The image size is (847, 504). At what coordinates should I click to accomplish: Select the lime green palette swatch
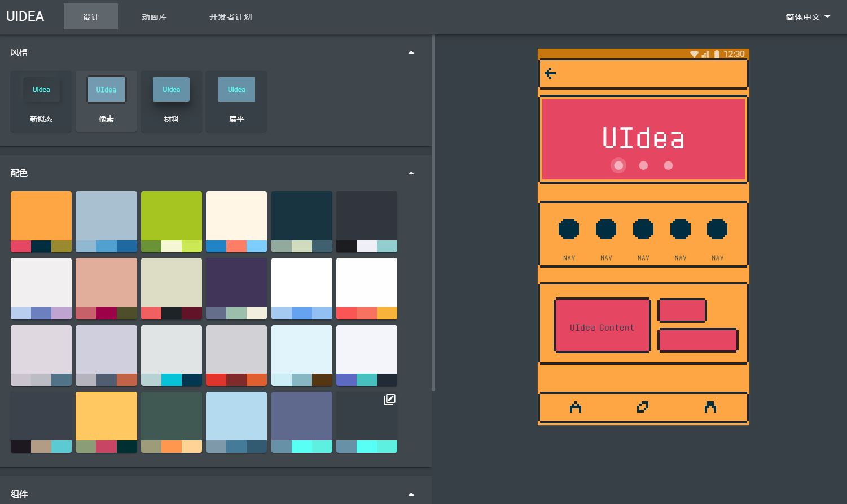(x=172, y=222)
